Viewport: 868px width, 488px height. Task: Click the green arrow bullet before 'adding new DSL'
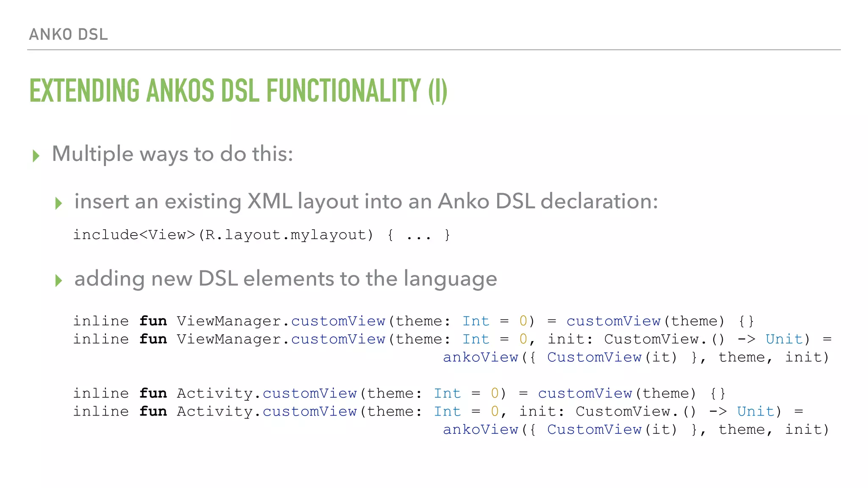coord(58,280)
